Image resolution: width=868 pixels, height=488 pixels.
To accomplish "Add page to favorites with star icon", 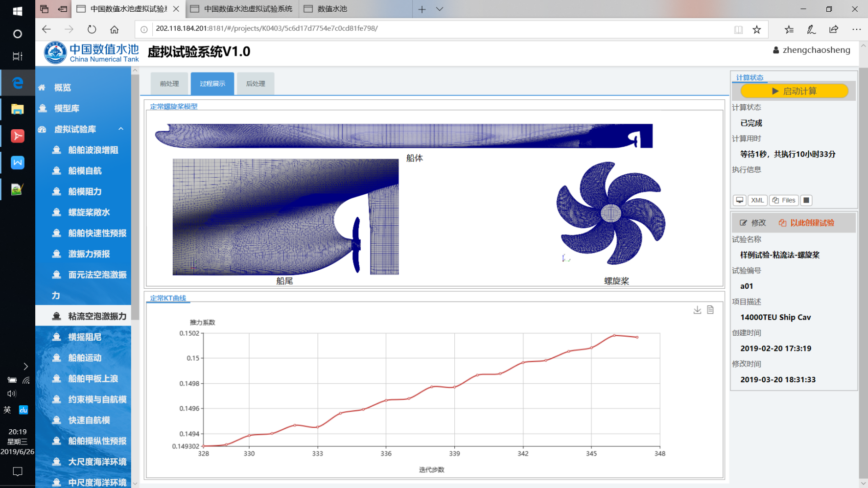I will coord(756,29).
